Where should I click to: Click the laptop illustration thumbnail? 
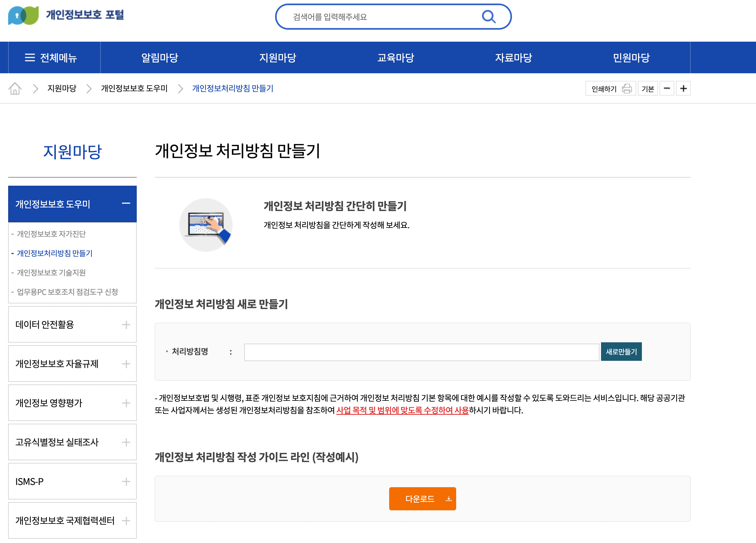(206, 225)
